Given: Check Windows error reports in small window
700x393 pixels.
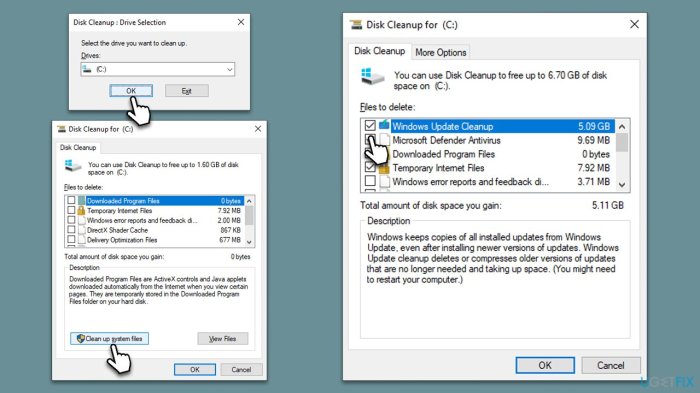Looking at the screenshot, I should coord(71,220).
